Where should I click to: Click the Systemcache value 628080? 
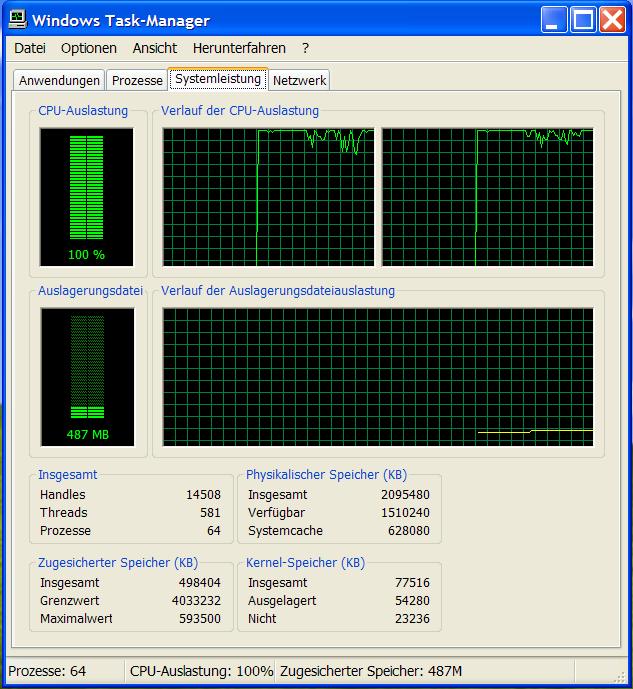pos(409,531)
